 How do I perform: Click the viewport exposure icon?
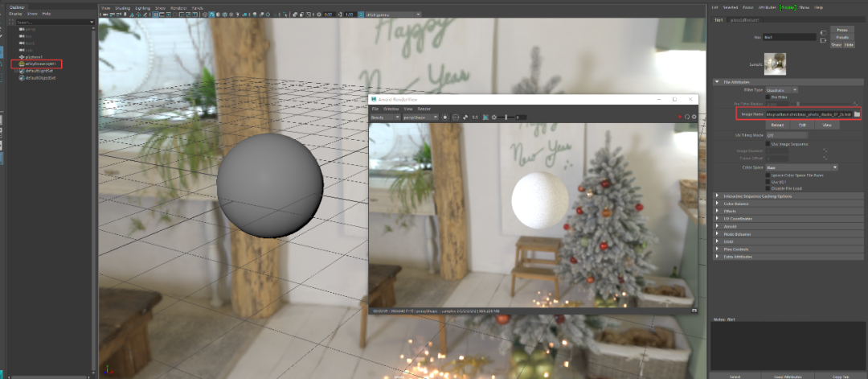(319, 14)
